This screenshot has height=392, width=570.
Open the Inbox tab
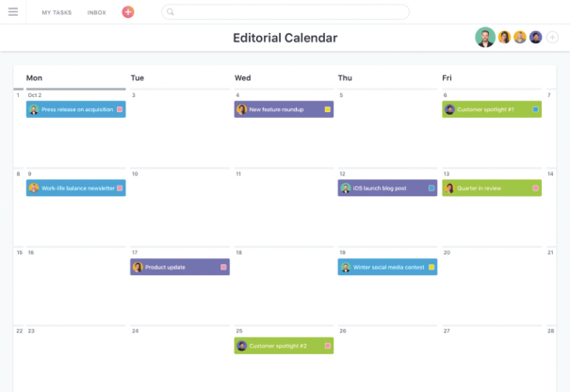tap(96, 12)
